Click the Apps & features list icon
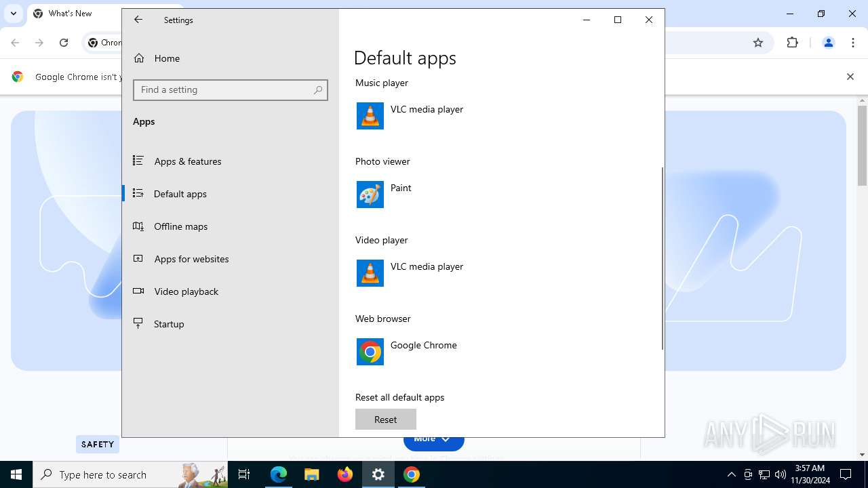 tap(138, 161)
